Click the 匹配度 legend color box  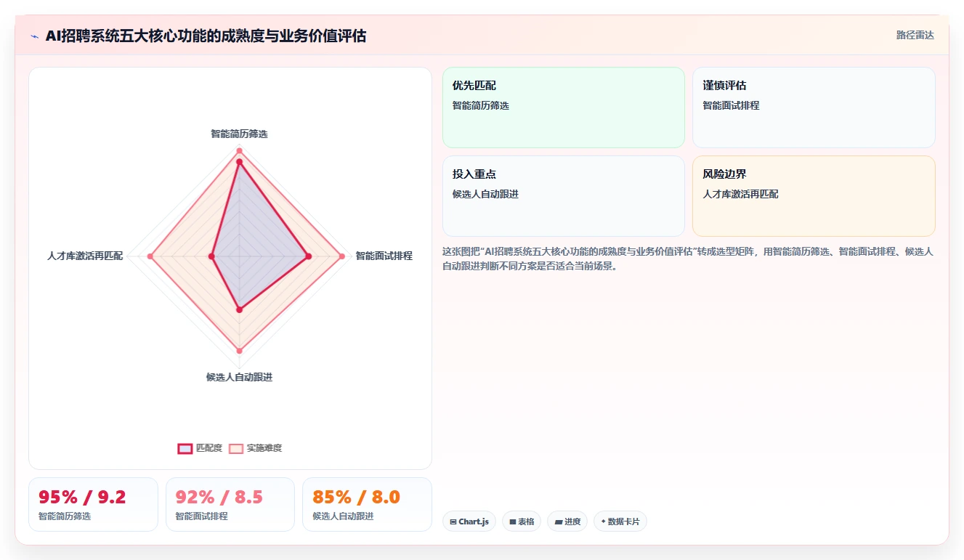tap(185, 448)
